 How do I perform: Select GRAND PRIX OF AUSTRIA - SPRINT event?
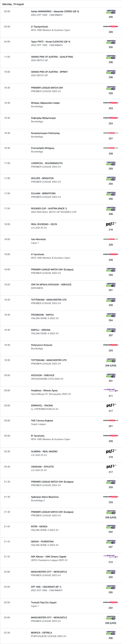(x=49, y=72)
